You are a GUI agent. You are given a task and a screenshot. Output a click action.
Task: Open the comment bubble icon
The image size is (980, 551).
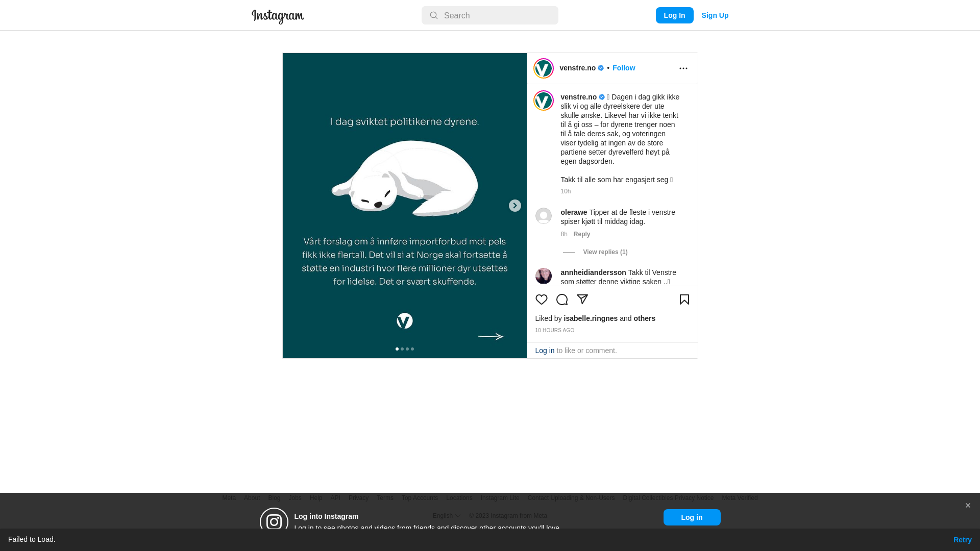[561, 299]
